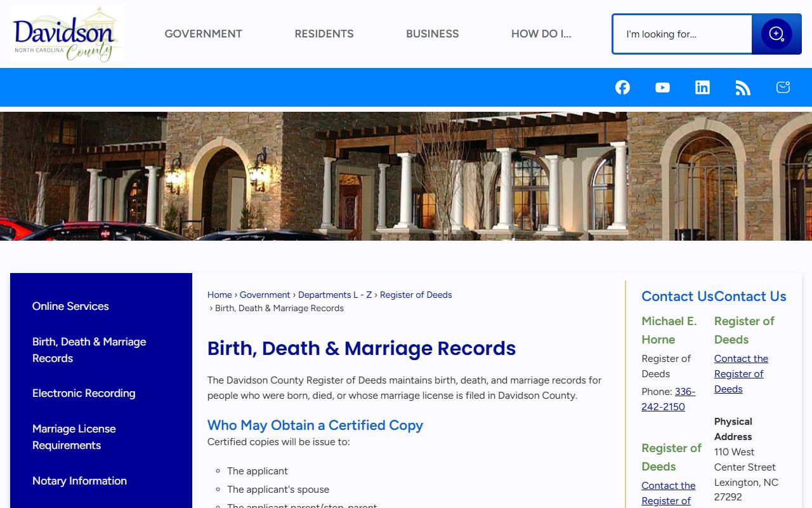
Task: Open Notary Information in the sidebar
Action: (x=79, y=481)
